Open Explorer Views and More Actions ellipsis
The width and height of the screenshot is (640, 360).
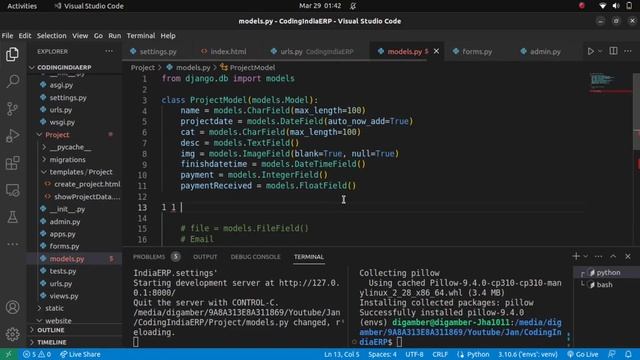coord(109,51)
